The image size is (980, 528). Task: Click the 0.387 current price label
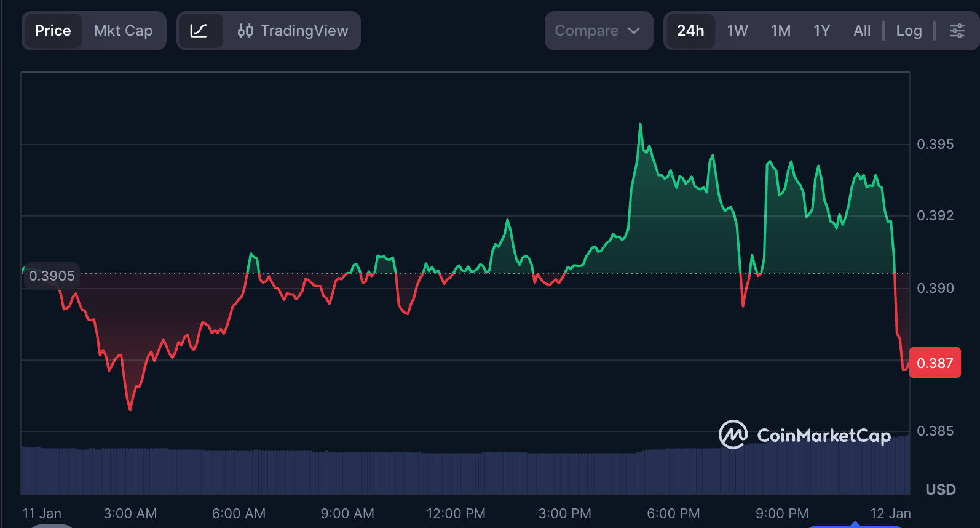click(935, 363)
